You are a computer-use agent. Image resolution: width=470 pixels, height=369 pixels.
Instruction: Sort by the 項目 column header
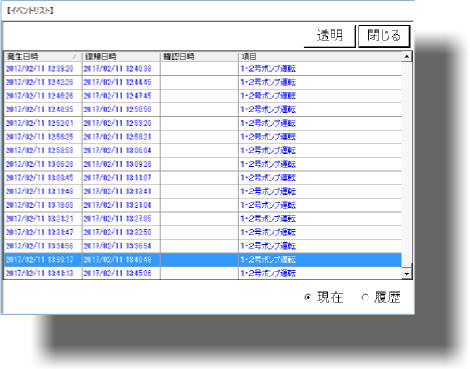click(320, 57)
